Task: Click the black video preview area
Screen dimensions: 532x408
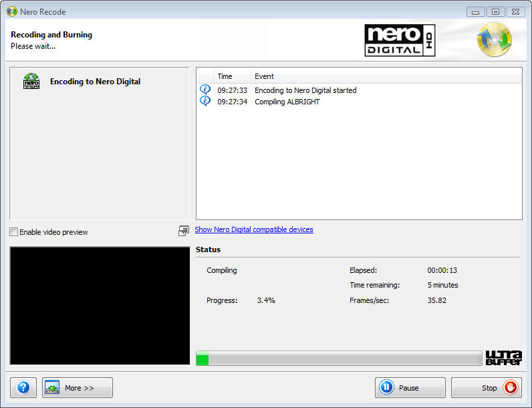Action: pos(100,306)
